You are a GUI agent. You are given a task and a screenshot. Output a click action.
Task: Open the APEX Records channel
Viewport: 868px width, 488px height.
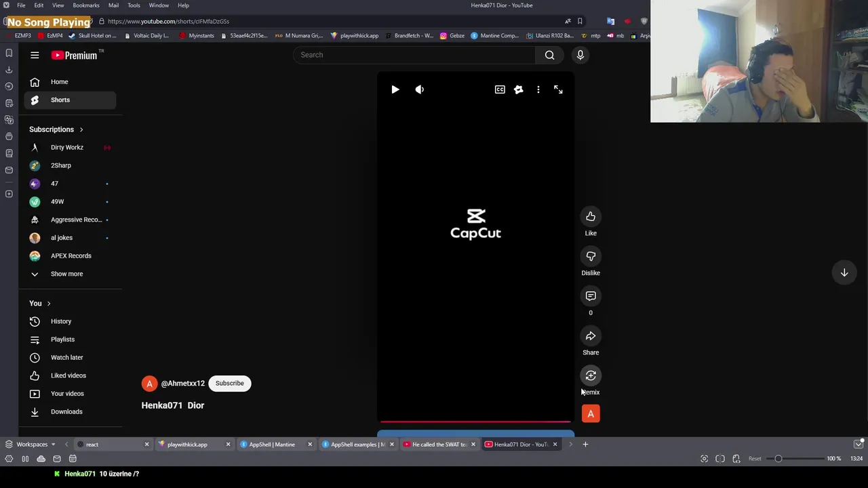click(x=70, y=256)
